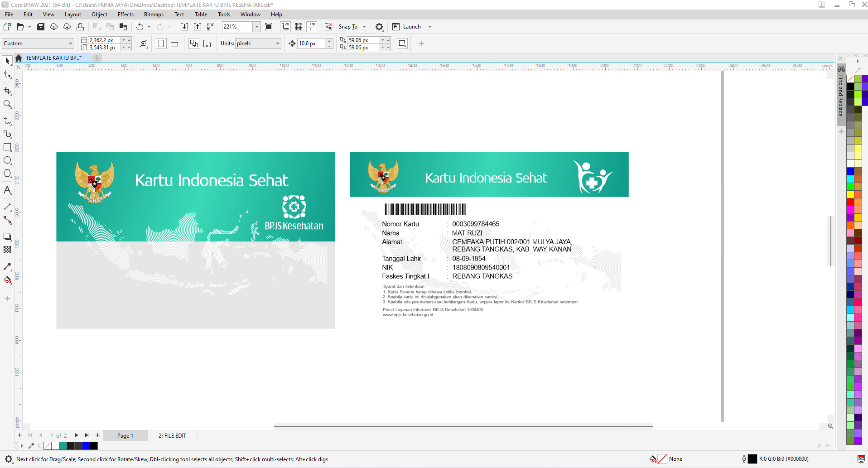Select the Rectangle tool
This screenshot has height=468, width=868.
(x=7, y=147)
